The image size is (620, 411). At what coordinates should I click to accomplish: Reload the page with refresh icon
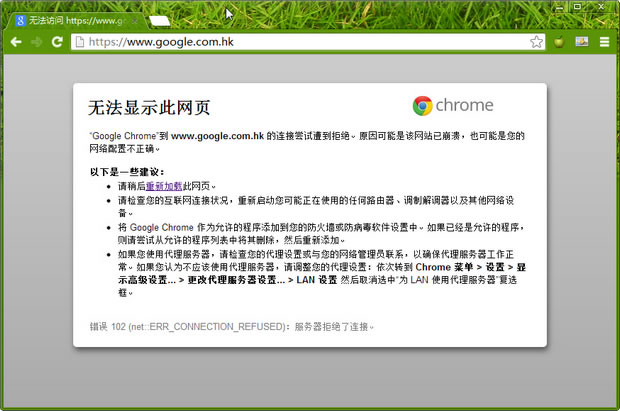[x=57, y=42]
